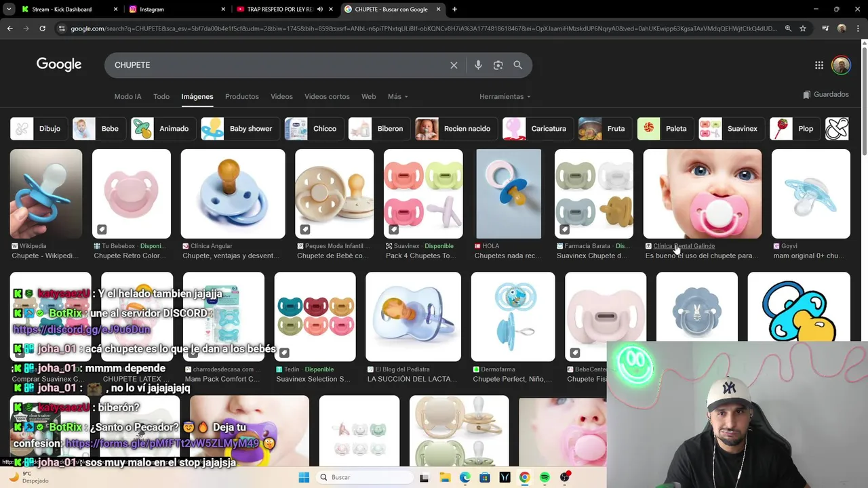Filter images by Caricatura chip
This screenshot has width=868, height=488.
538,129
